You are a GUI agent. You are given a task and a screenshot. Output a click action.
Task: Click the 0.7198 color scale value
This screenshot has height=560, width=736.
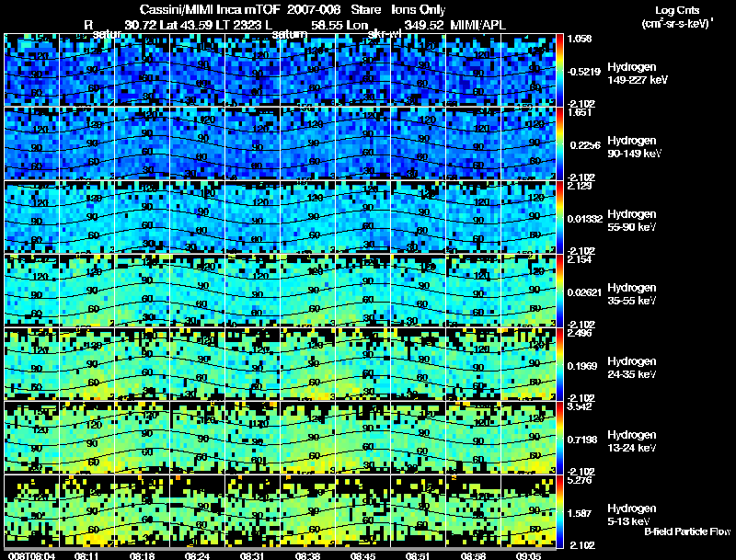tap(582, 440)
